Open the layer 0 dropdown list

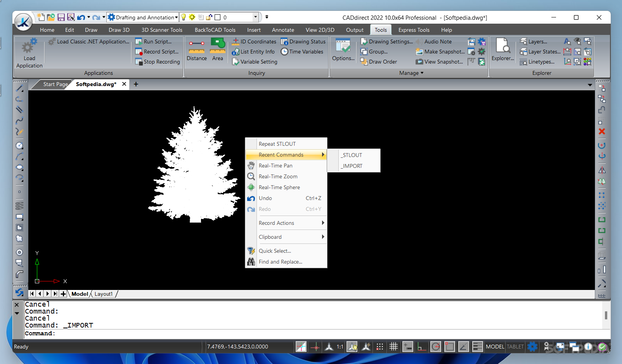pos(255,17)
